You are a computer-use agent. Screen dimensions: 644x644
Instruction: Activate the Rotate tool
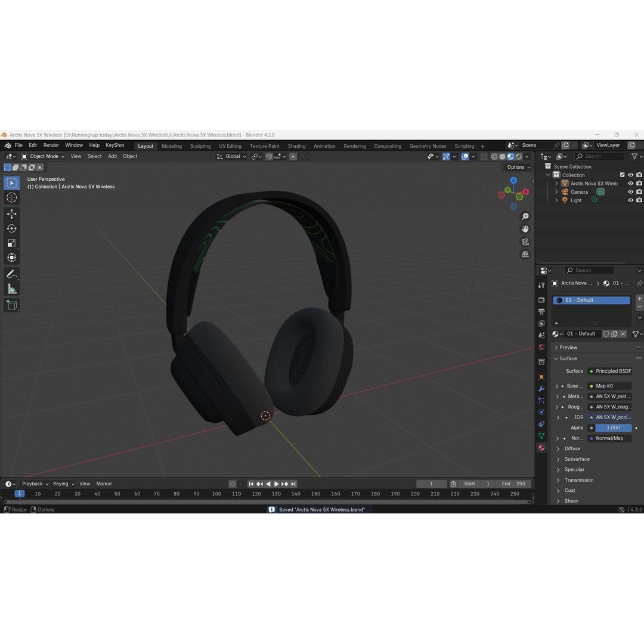pos(11,228)
